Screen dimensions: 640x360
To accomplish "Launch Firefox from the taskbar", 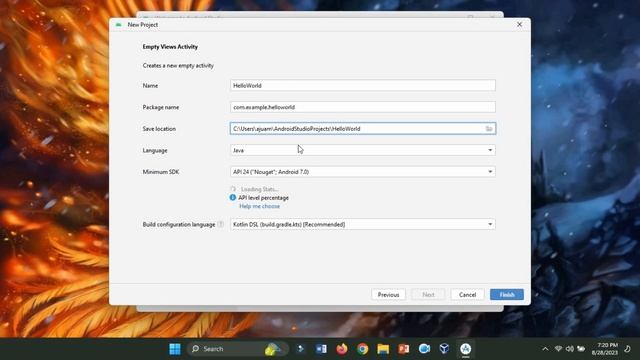I will pyautogui.click(x=342, y=349).
